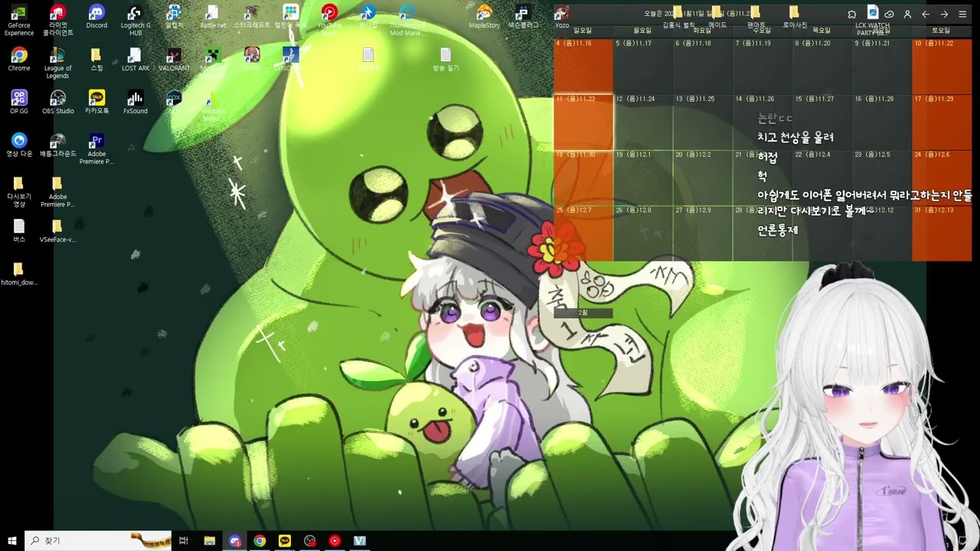Open the OP.GG desktop shortcut

[x=19, y=103]
